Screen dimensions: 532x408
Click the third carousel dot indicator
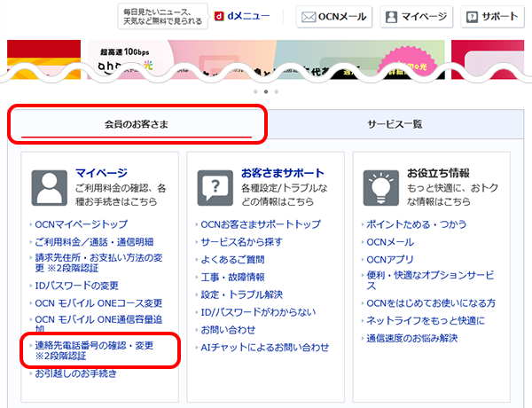(277, 91)
